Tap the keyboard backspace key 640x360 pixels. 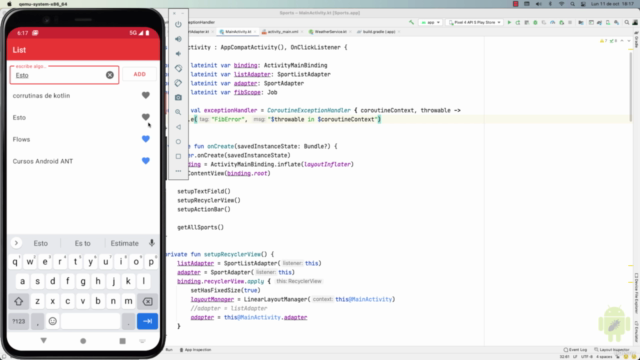(x=147, y=302)
